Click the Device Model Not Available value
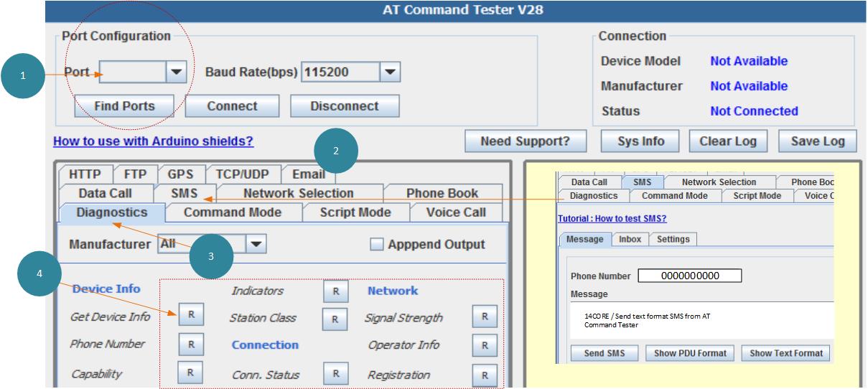Screen dimensions: 868x389 point(749,62)
